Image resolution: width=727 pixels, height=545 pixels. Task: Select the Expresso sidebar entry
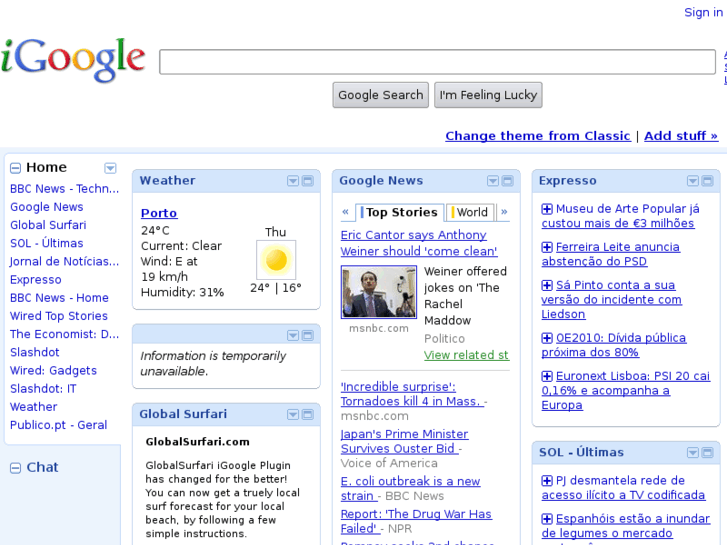36,280
